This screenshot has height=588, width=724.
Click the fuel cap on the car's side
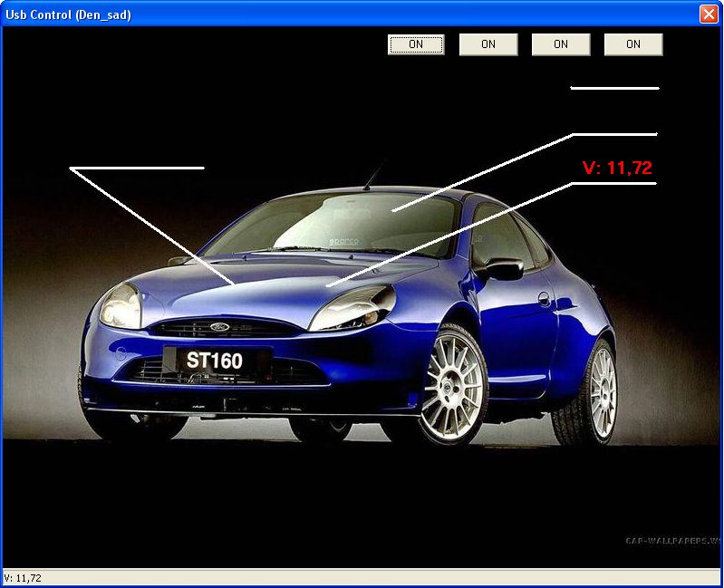pos(544,299)
